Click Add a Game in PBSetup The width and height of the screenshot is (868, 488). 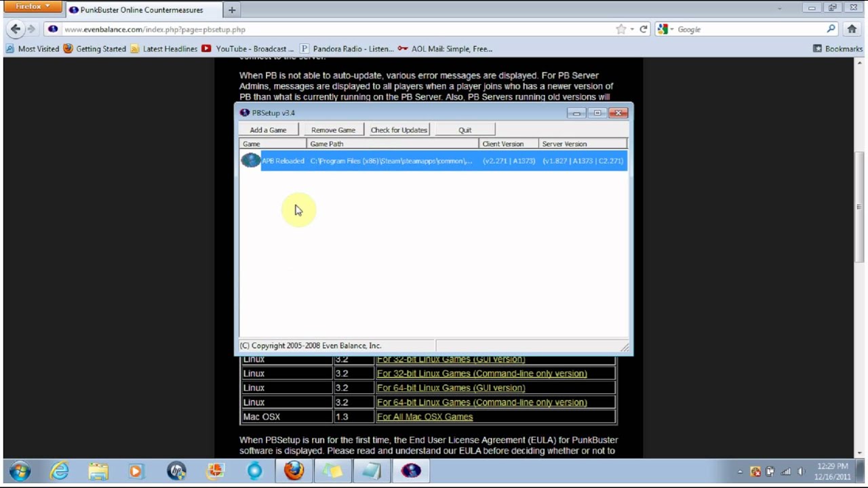click(x=269, y=129)
